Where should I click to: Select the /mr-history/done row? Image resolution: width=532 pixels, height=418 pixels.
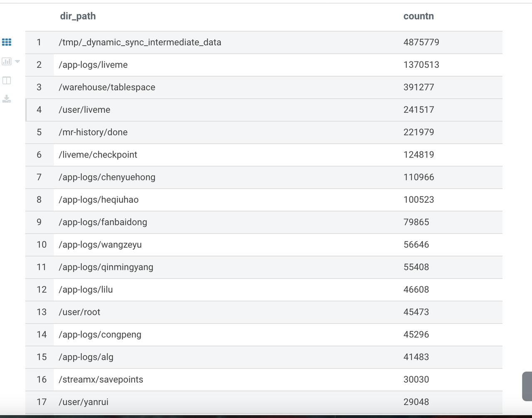pos(93,132)
